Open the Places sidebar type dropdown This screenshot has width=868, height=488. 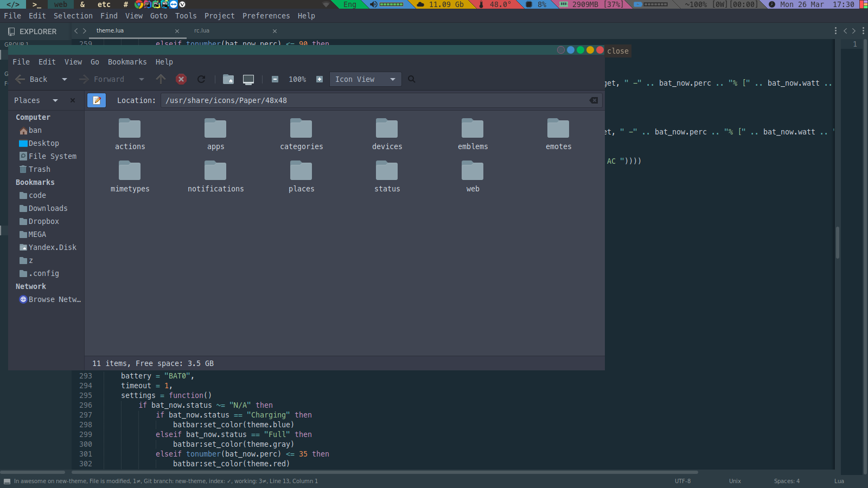tap(55, 100)
